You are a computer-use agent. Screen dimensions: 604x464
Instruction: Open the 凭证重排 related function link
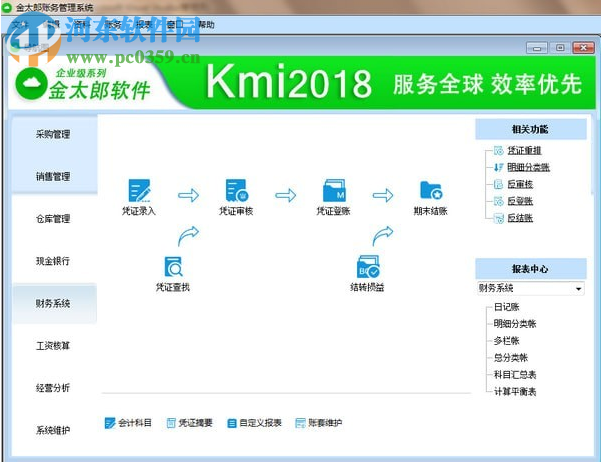coord(524,151)
